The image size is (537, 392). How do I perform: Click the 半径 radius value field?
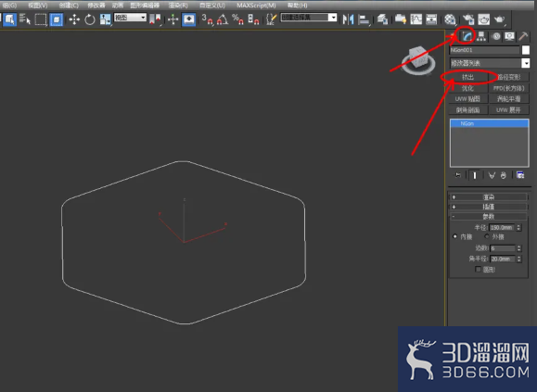pos(502,227)
